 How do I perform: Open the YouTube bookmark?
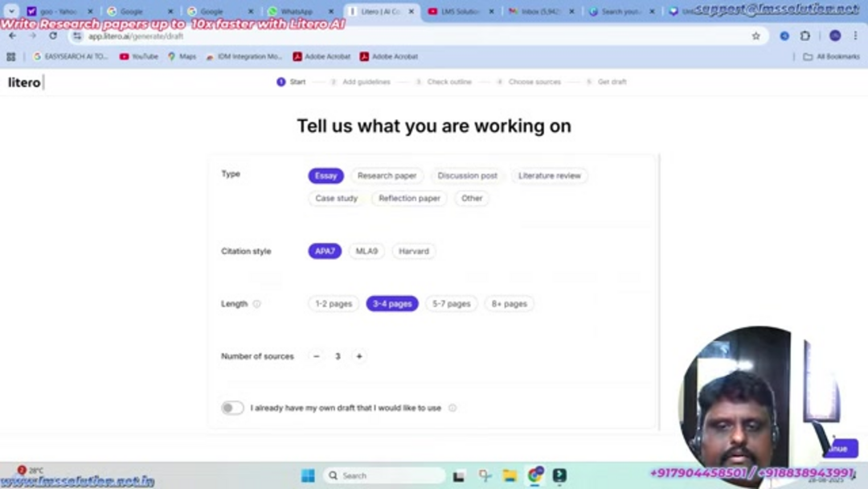(x=138, y=57)
